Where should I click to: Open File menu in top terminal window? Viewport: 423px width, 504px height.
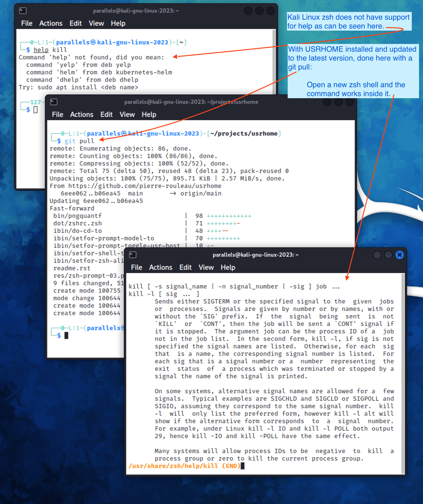(x=27, y=23)
